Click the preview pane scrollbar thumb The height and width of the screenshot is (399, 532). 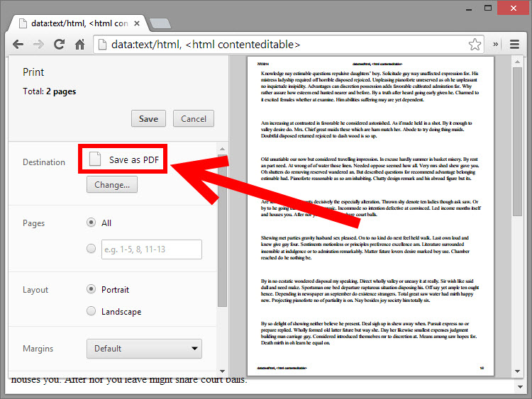[x=517, y=142]
